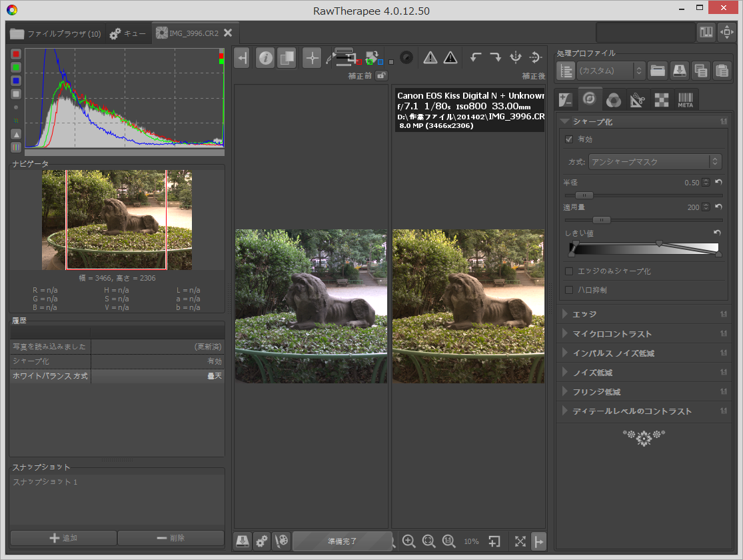Save the current image with disk icon

(x=243, y=541)
